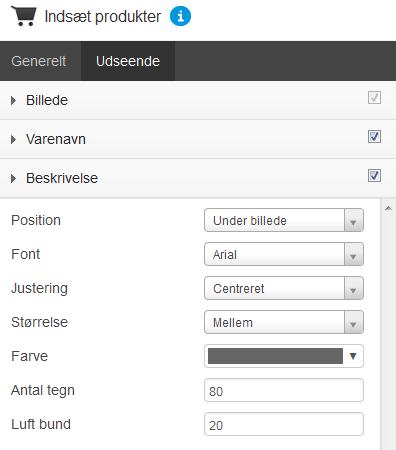This screenshot has width=396, height=450.
Task: Expand the Varenavn section arrow
Action: 13,139
